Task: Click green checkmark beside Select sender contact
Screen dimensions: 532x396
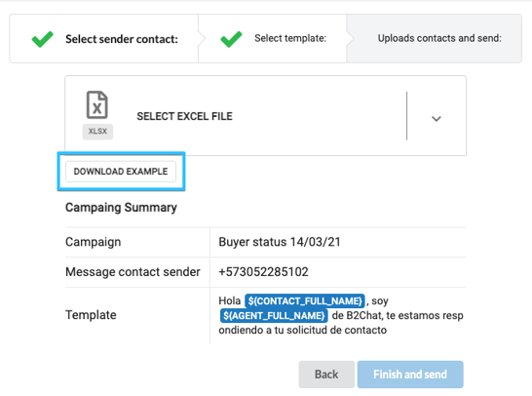Action: pos(43,39)
